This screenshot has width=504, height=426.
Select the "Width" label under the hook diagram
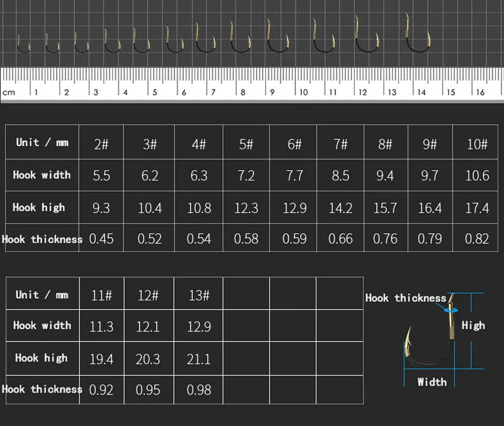[432, 382]
